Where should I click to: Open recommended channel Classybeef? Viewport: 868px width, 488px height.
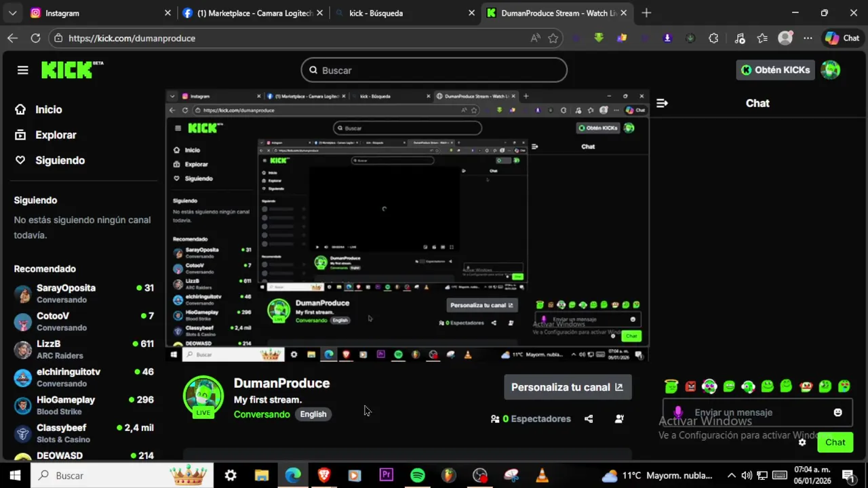(84, 433)
